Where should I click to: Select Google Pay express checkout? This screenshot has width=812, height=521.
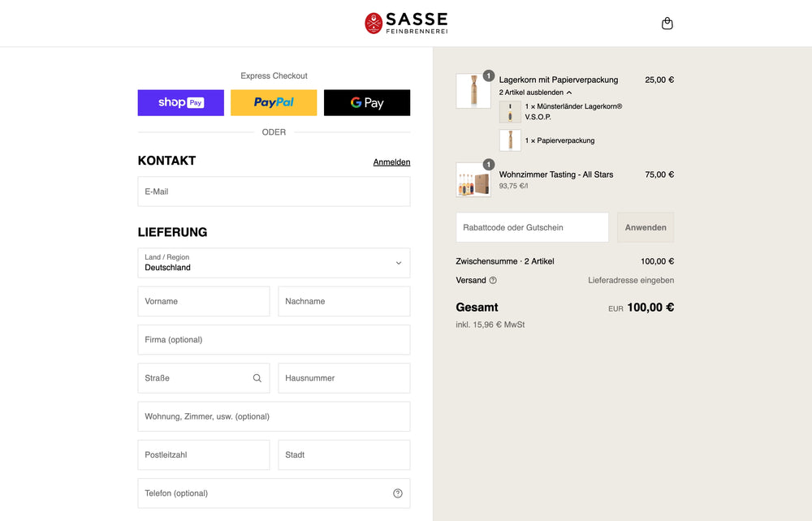pos(367,103)
